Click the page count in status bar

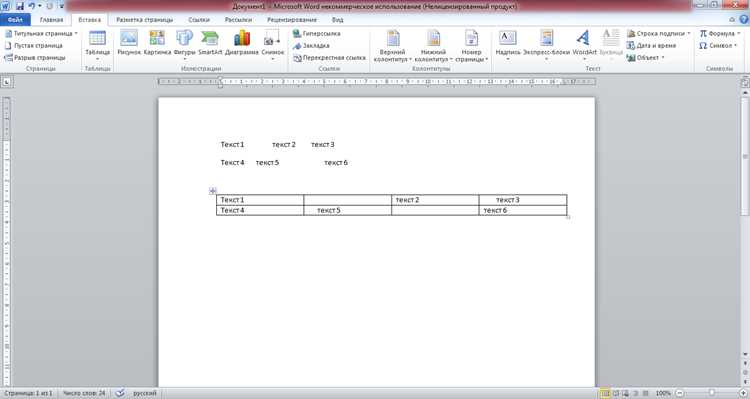[28, 393]
